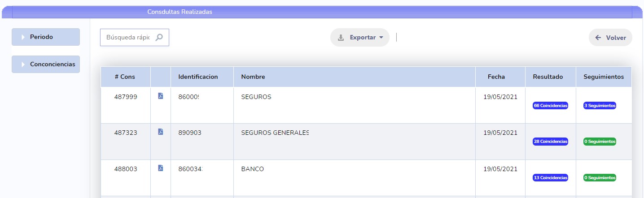
Task: Click the 28 Coincidencias result badge
Action: pyautogui.click(x=550, y=142)
